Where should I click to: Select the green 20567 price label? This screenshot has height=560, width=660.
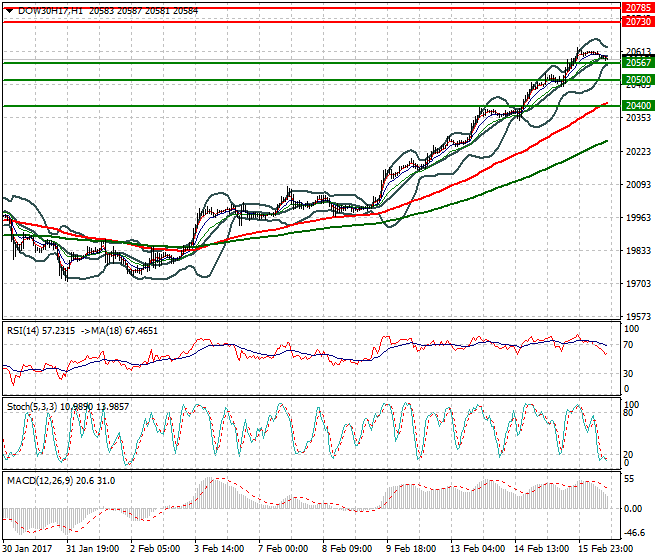[x=638, y=63]
